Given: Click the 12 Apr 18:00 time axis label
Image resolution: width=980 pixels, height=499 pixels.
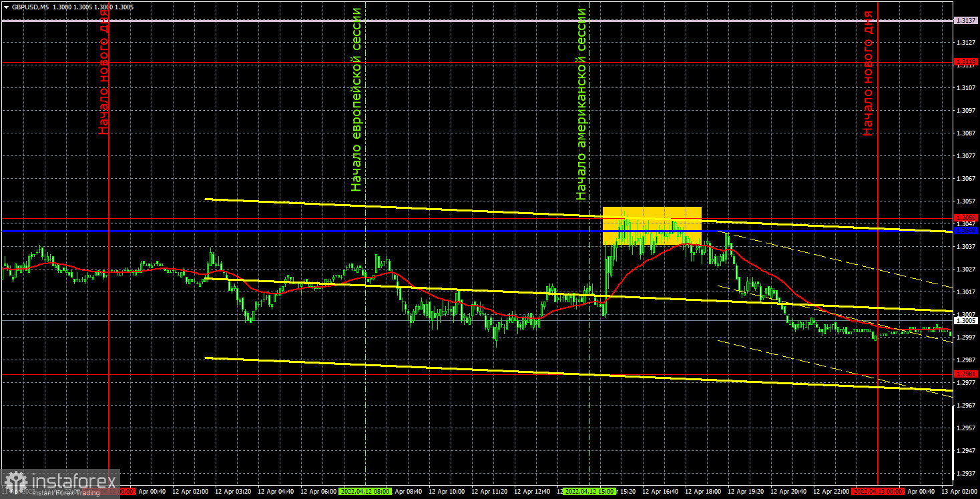Looking at the screenshot, I should point(703,491).
